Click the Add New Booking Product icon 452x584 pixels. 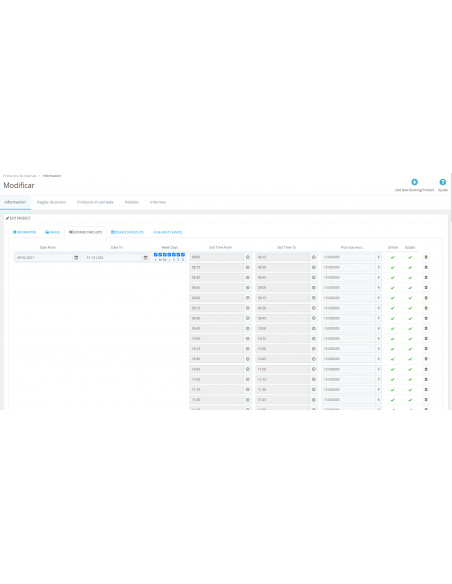(x=414, y=182)
